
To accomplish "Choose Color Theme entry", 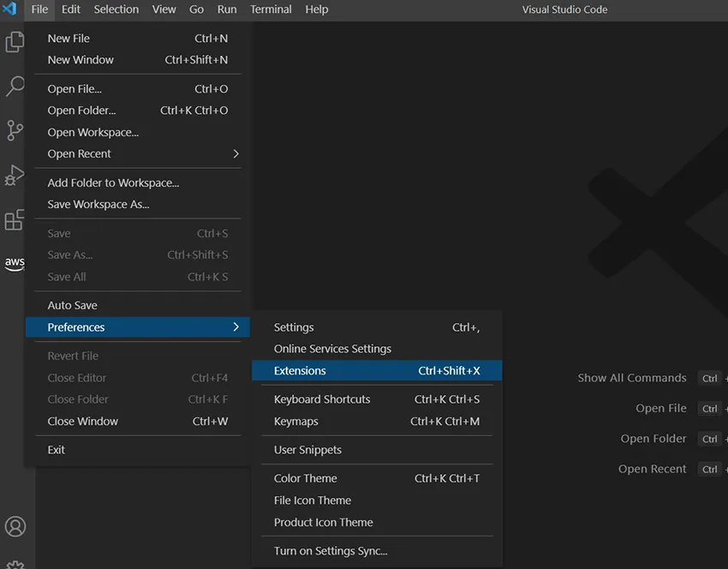I will tap(377, 478).
